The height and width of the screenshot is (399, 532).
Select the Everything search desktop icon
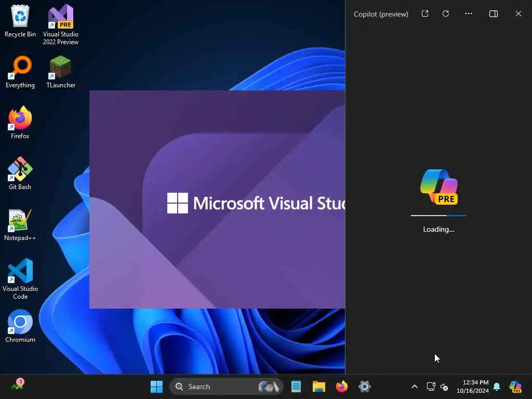(x=20, y=72)
